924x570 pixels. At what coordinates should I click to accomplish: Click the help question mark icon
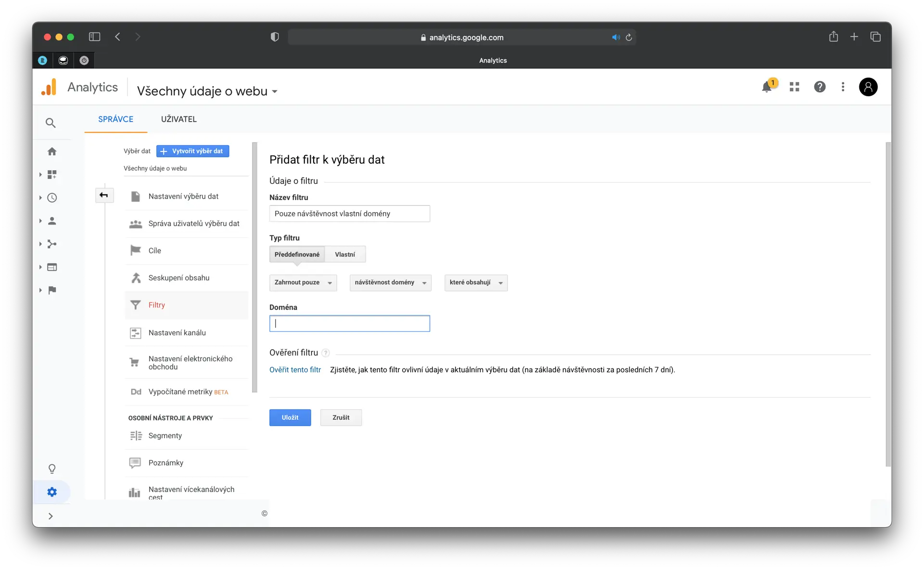820,87
